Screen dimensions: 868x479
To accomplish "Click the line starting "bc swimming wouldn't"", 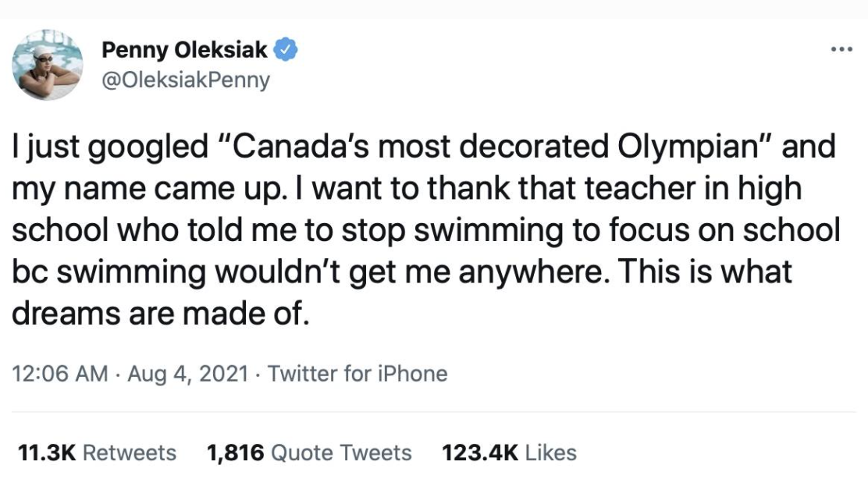I will coord(401,272).
